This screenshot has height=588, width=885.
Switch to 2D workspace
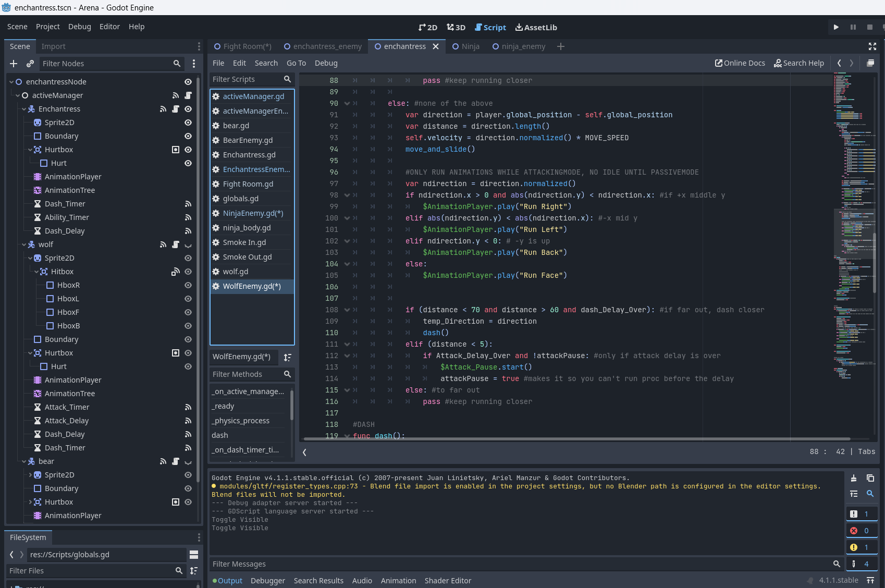point(428,27)
